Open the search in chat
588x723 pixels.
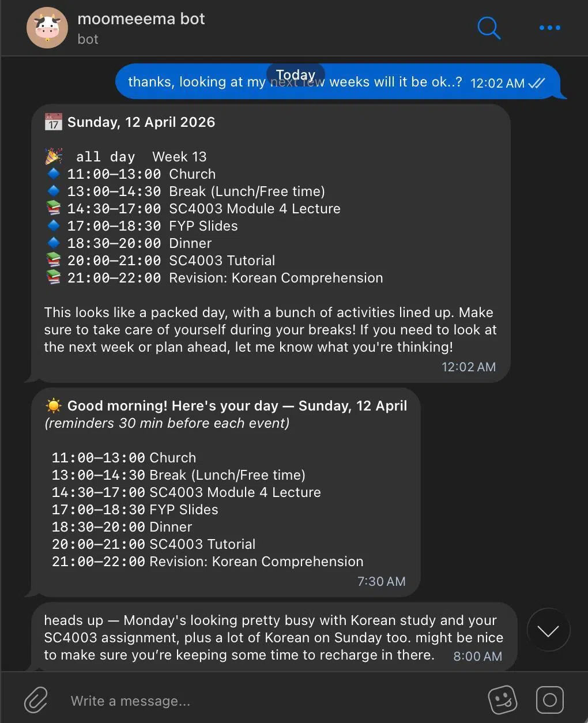click(489, 28)
